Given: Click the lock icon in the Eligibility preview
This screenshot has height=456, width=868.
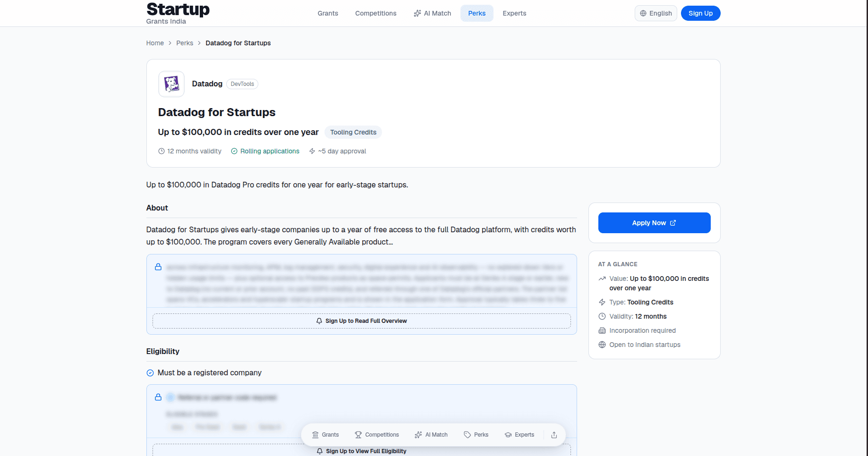Looking at the screenshot, I should [x=158, y=397].
